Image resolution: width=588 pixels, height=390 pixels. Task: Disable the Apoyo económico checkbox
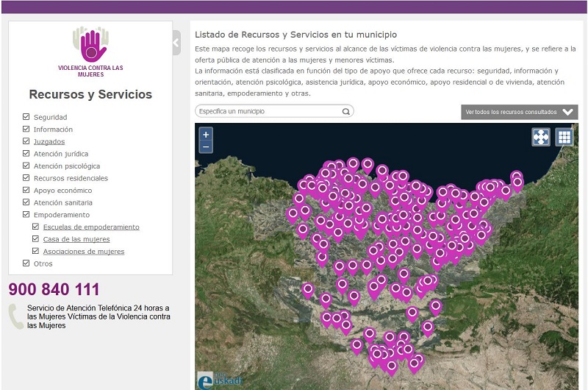click(26, 190)
